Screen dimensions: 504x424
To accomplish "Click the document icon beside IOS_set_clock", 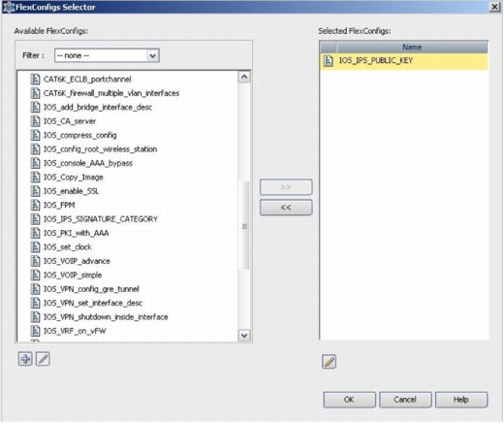I will point(35,247).
